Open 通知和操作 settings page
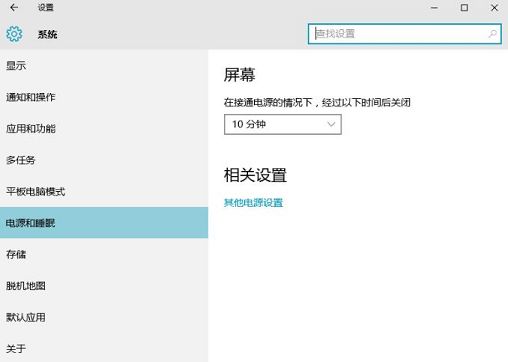The width and height of the screenshot is (508, 362). (104, 97)
